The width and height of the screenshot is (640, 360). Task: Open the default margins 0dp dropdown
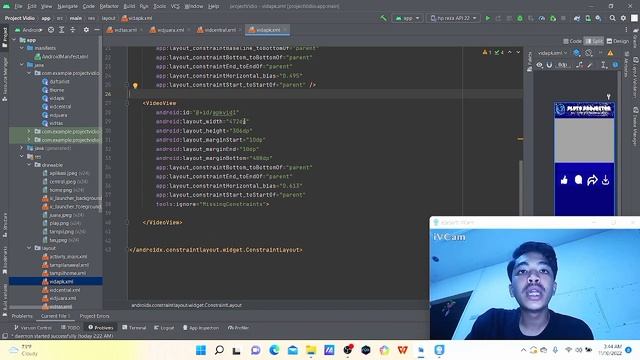(564, 65)
